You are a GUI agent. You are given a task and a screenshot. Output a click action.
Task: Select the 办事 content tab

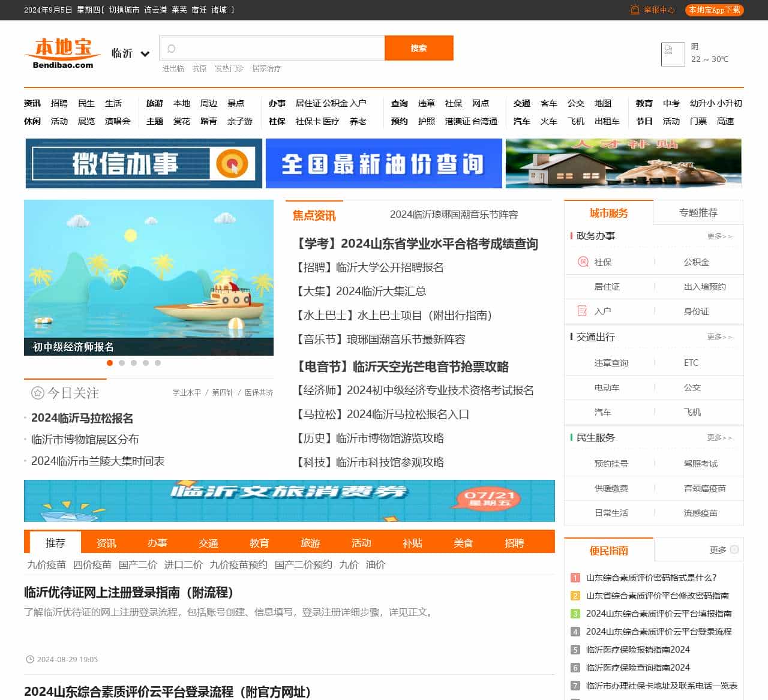tap(157, 542)
